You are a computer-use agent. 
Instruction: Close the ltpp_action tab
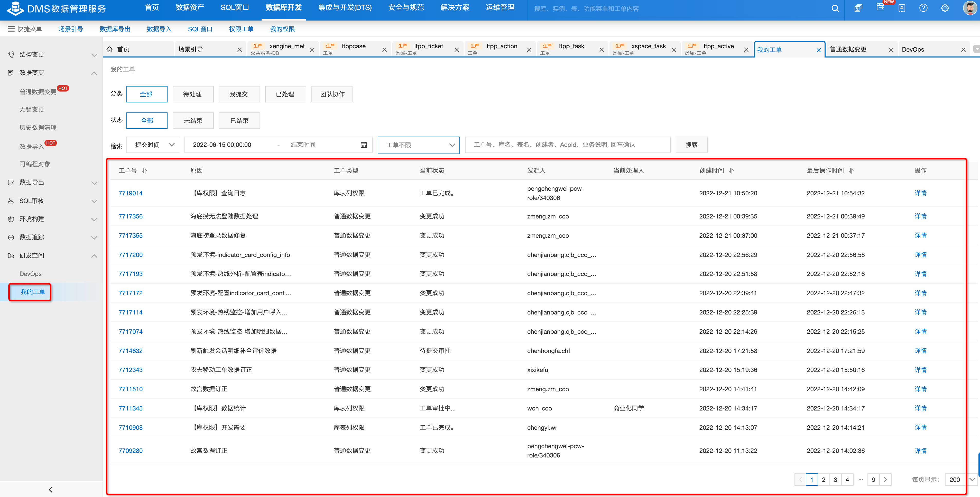point(529,50)
